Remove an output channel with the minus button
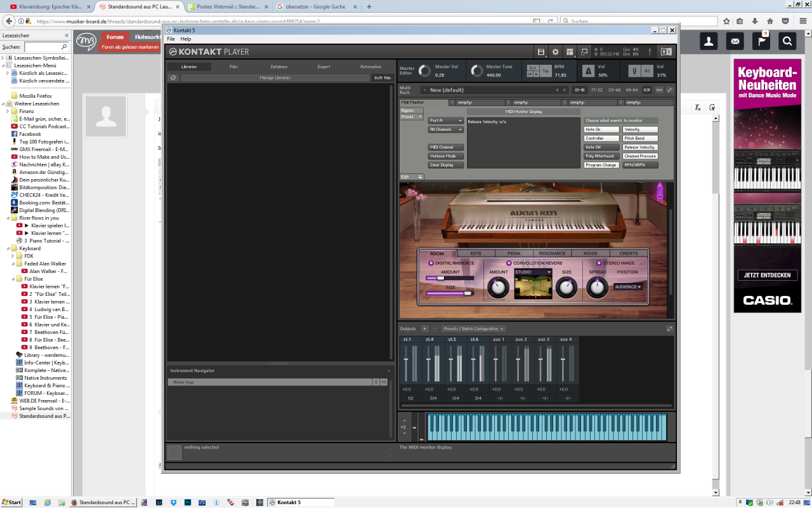This screenshot has width=812, height=508. 435,329
